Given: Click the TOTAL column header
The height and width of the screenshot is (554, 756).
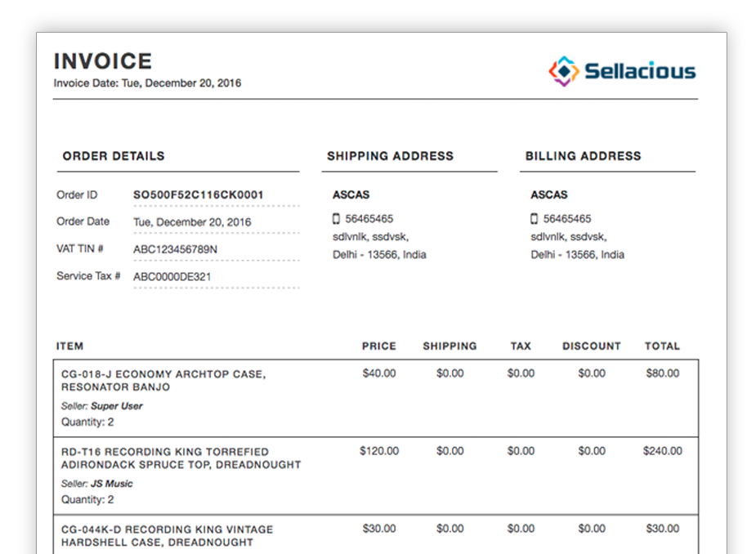Looking at the screenshot, I should coord(662,346).
